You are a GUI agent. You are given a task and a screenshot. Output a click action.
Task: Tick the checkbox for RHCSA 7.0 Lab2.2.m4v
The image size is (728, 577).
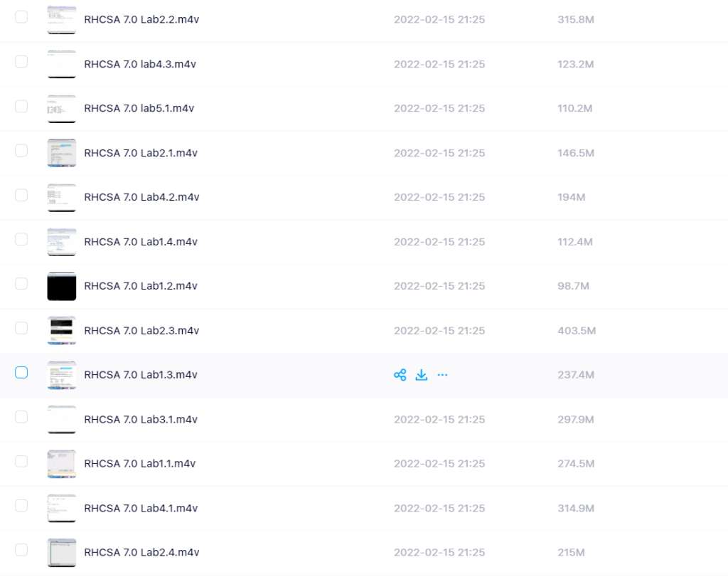click(21, 16)
